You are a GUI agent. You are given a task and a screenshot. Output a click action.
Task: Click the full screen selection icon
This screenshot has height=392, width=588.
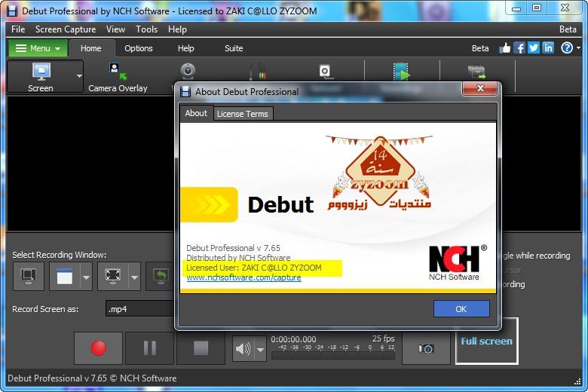tap(113, 277)
